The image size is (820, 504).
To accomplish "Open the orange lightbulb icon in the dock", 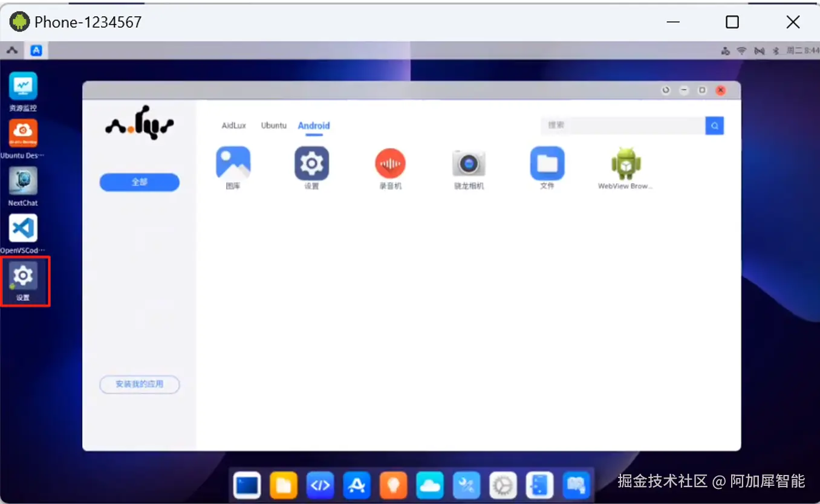I will [x=393, y=485].
